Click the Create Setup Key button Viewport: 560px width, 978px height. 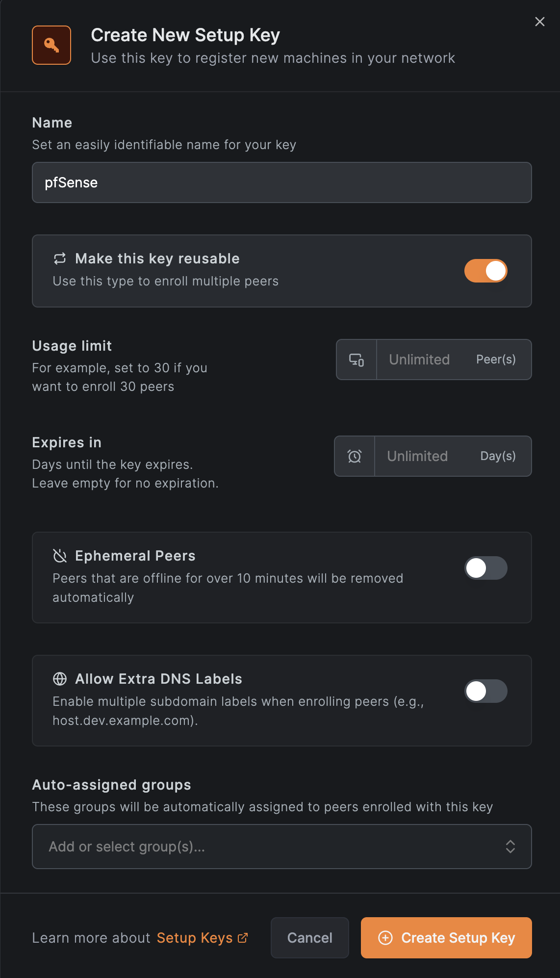point(446,938)
